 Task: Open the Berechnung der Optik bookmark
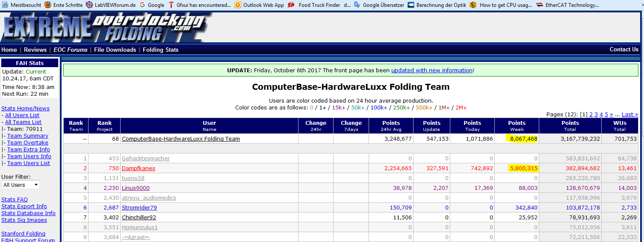click(436, 5)
